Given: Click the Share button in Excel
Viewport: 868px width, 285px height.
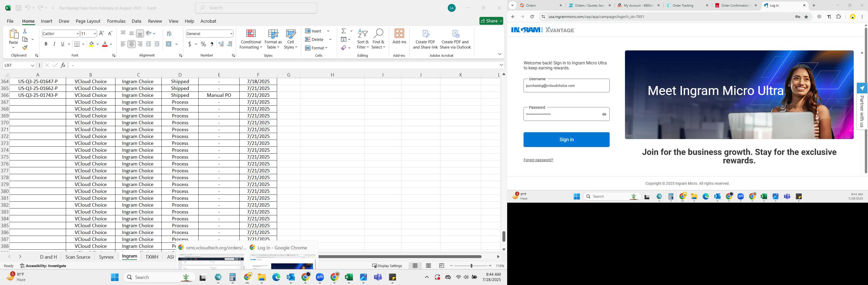Looking at the screenshot, I should tap(491, 21).
